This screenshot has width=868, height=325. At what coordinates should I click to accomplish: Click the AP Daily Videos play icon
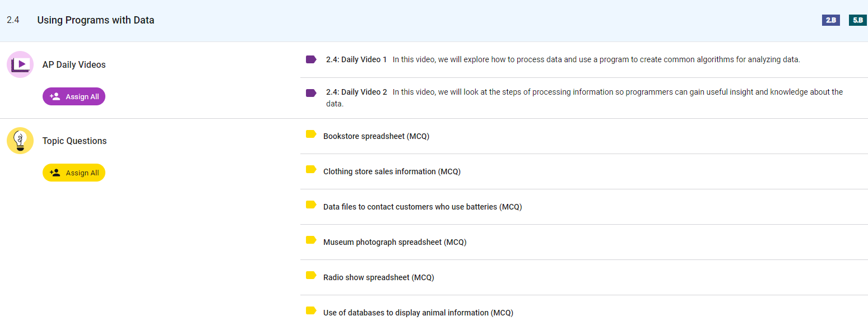[x=20, y=64]
